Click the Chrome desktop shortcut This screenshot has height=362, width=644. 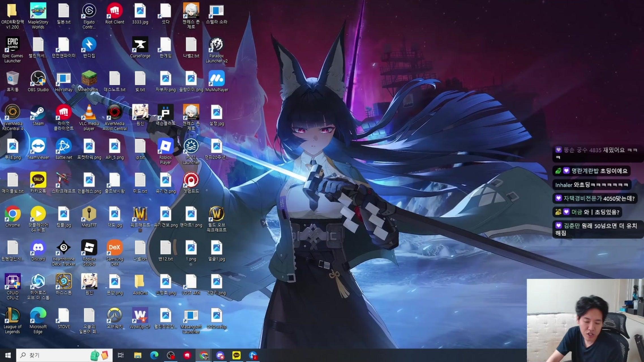(x=12, y=214)
